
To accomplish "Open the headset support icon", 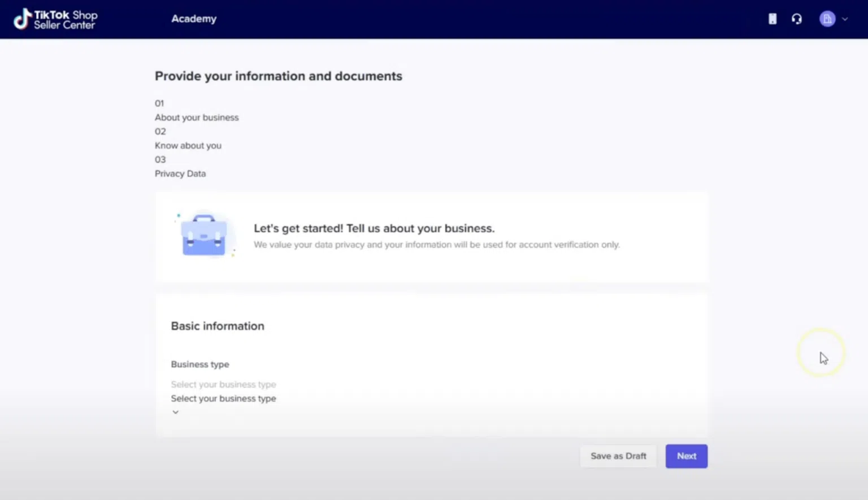I will [x=797, y=19].
